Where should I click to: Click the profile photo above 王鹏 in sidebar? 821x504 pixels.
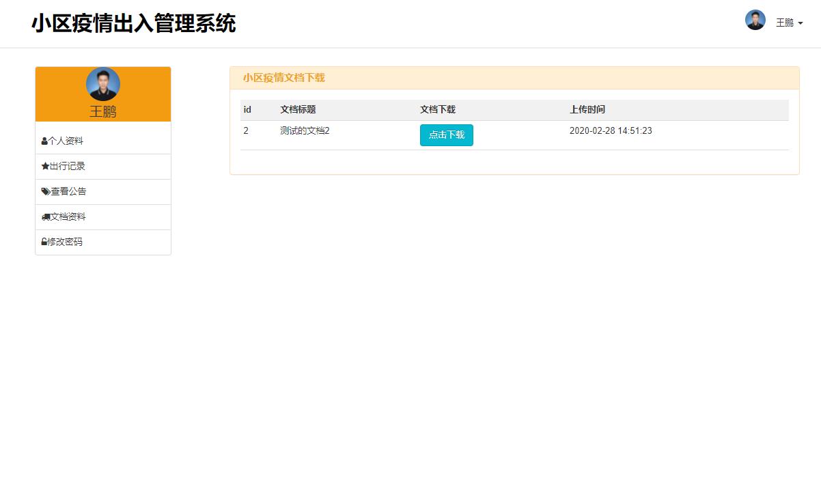[x=102, y=84]
